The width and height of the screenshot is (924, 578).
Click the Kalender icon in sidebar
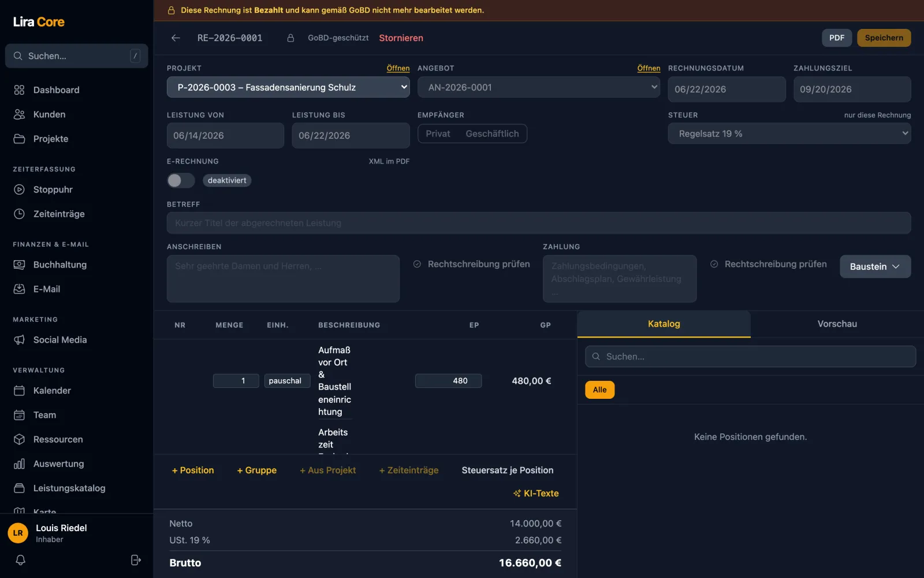(19, 391)
